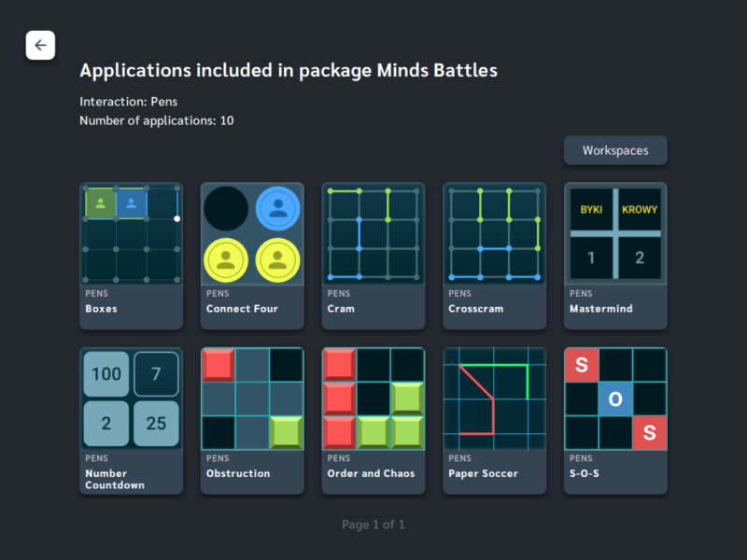Open the Boxes game thumbnail

(132, 234)
